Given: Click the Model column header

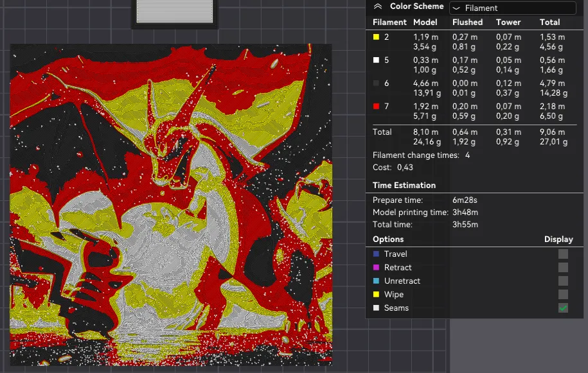Looking at the screenshot, I should coord(425,22).
